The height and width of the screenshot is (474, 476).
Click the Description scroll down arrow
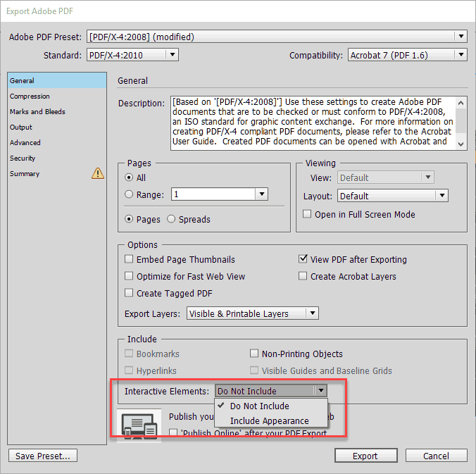[461, 144]
